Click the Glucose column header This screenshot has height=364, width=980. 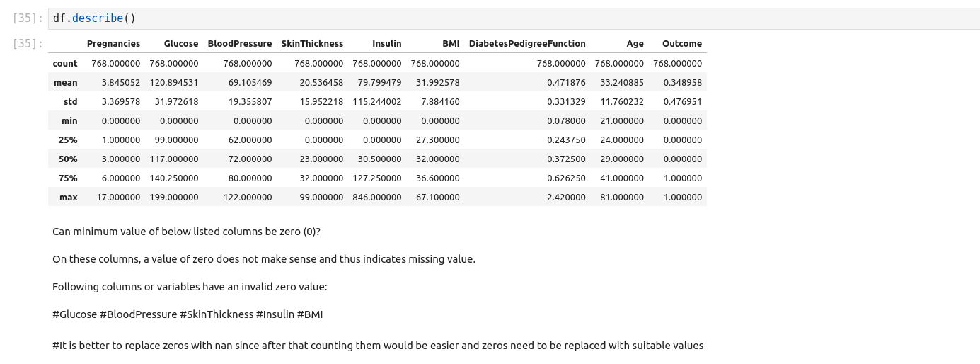[181, 44]
